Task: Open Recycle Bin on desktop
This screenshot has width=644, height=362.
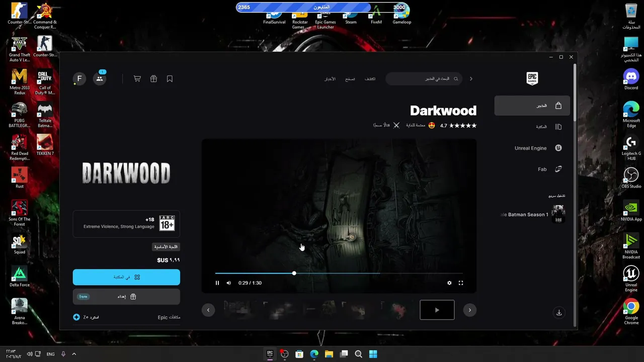Action: [x=631, y=17]
